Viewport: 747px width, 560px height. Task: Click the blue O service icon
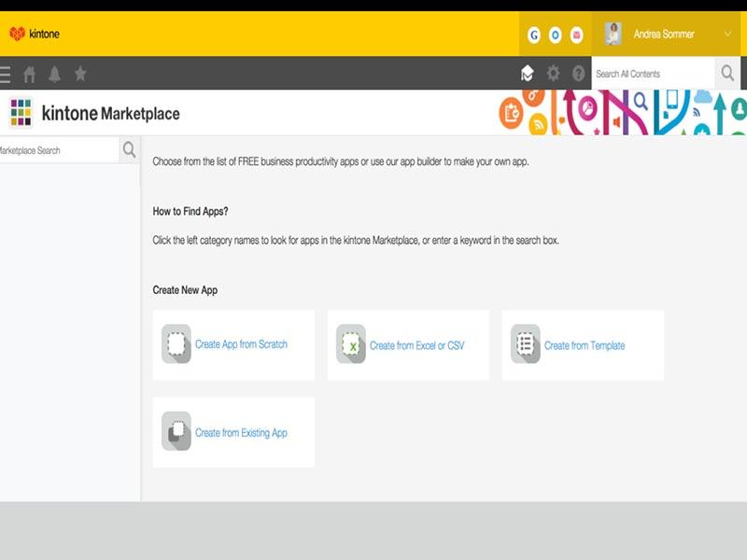point(555,35)
